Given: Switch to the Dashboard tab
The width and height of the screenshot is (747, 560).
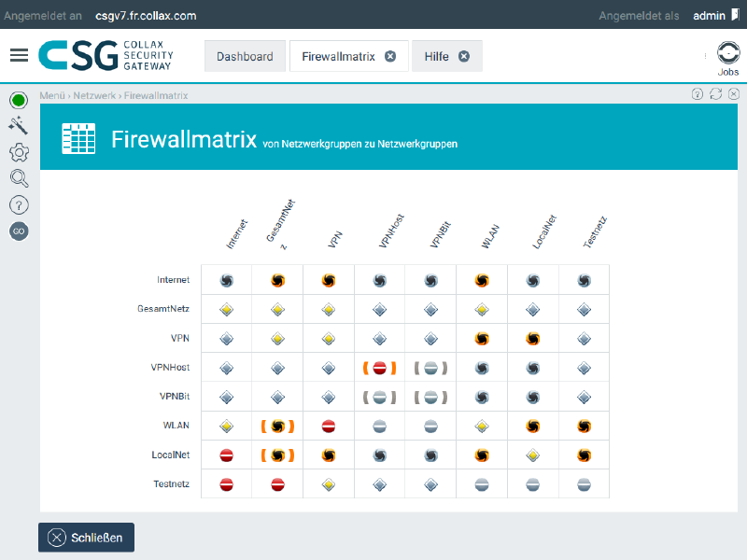Looking at the screenshot, I should pyautogui.click(x=245, y=55).
